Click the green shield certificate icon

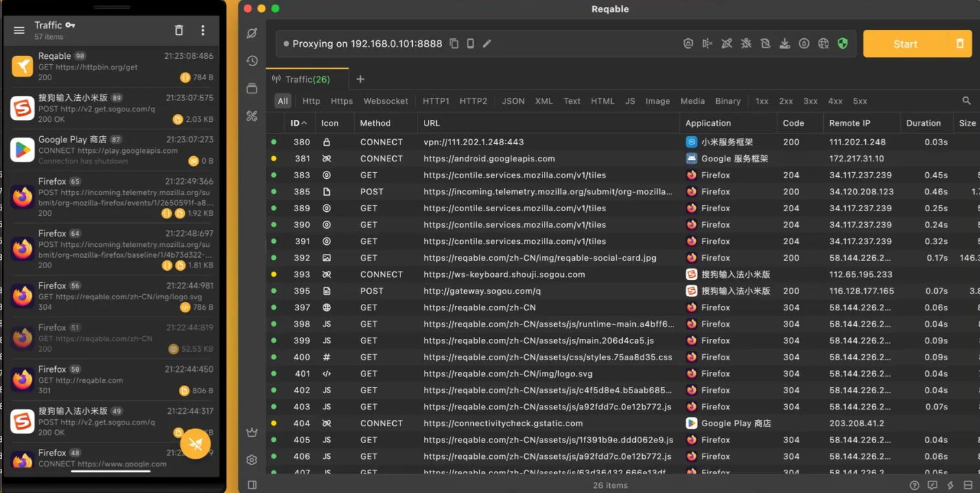coord(843,43)
